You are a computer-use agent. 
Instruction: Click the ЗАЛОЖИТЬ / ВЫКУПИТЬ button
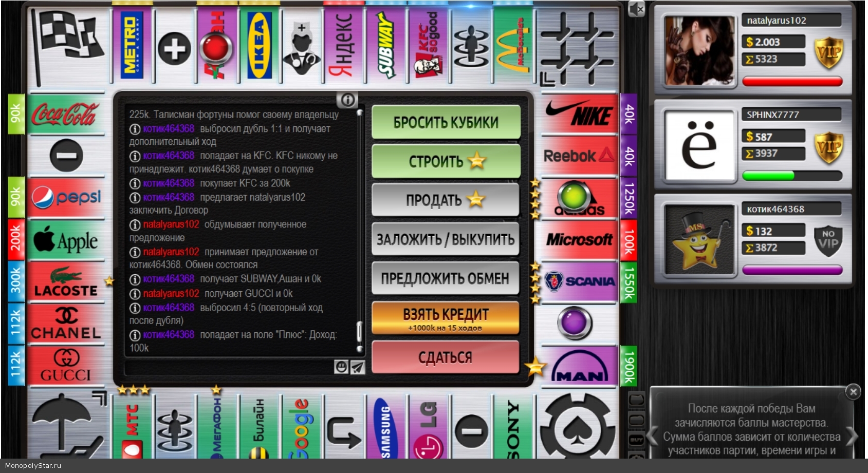tap(446, 239)
